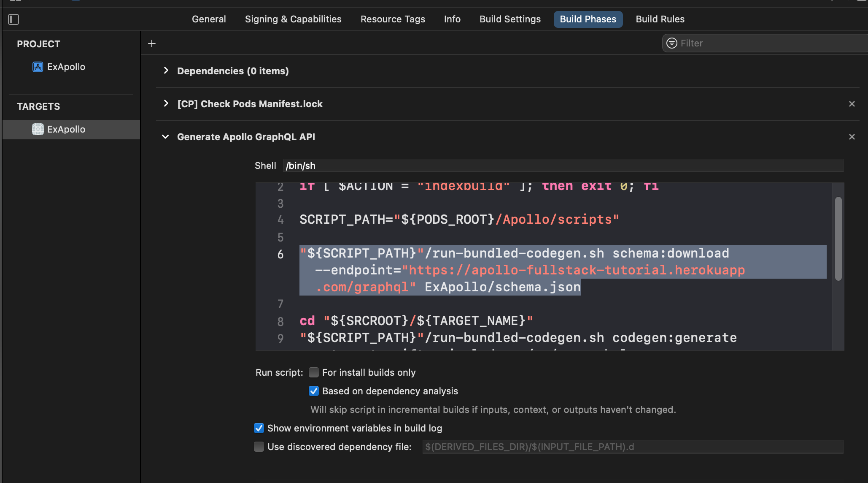Open the Signing & Capabilities tab
The width and height of the screenshot is (868, 483).
(293, 19)
